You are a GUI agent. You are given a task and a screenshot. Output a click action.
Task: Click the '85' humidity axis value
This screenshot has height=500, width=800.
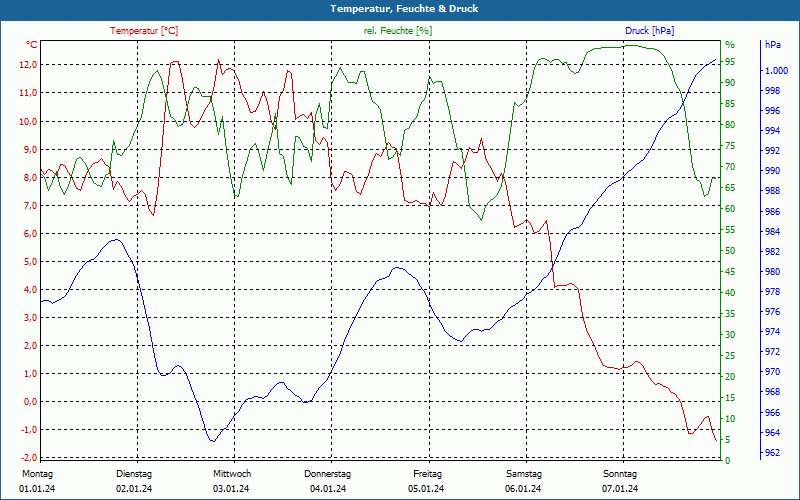(731, 104)
